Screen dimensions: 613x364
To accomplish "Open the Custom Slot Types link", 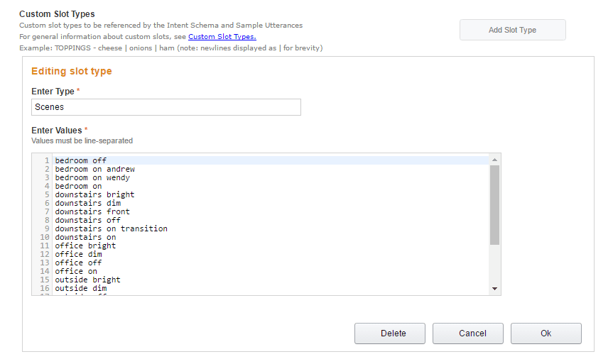I will tap(222, 37).
